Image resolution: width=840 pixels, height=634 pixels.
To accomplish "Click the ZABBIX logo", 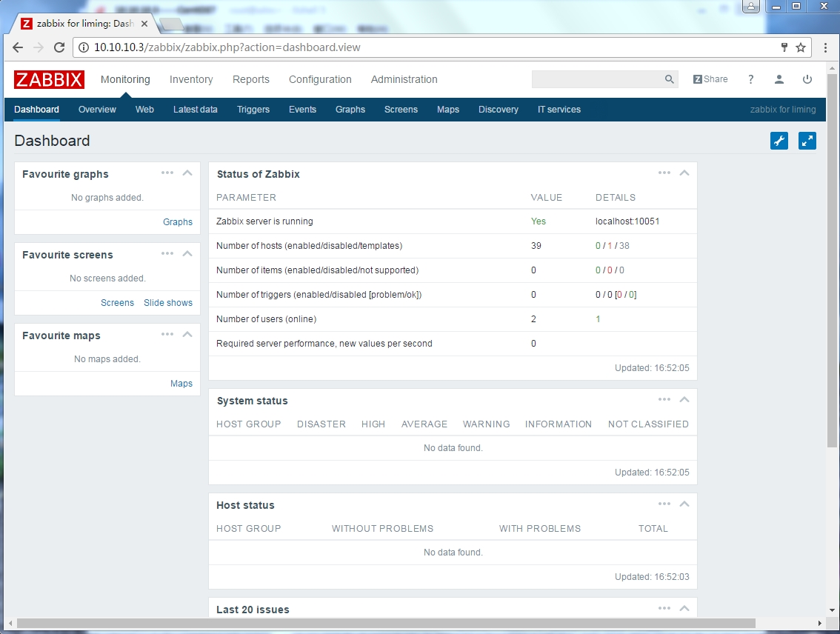I will 49,79.
